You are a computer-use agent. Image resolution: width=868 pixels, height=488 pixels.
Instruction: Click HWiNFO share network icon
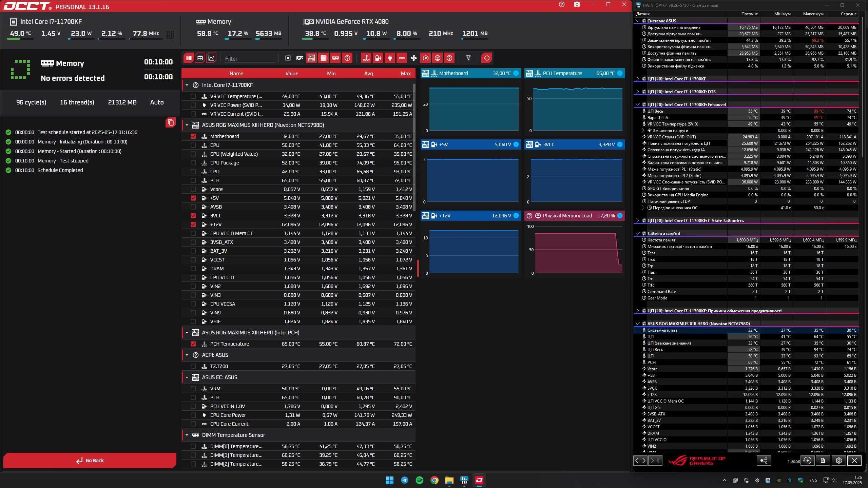764,461
